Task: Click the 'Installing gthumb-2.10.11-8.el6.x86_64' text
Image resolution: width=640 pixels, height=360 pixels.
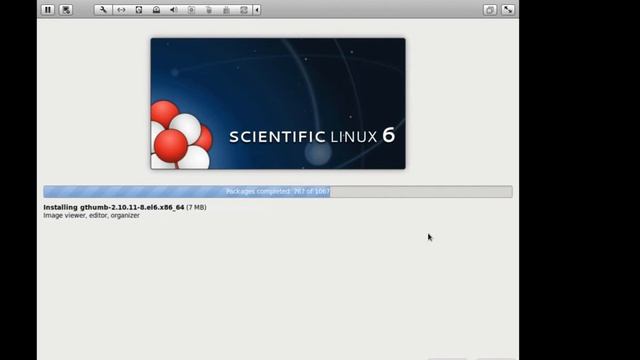Action: click(113, 207)
